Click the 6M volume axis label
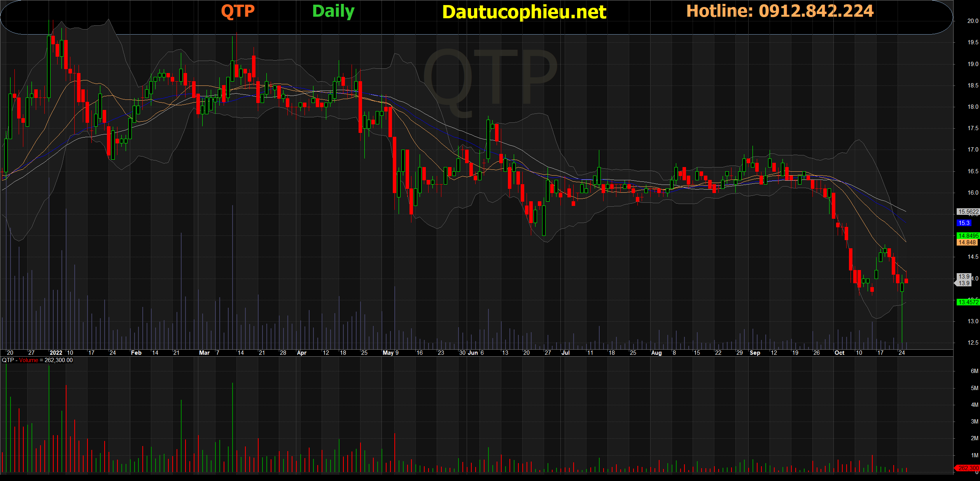 (974, 371)
